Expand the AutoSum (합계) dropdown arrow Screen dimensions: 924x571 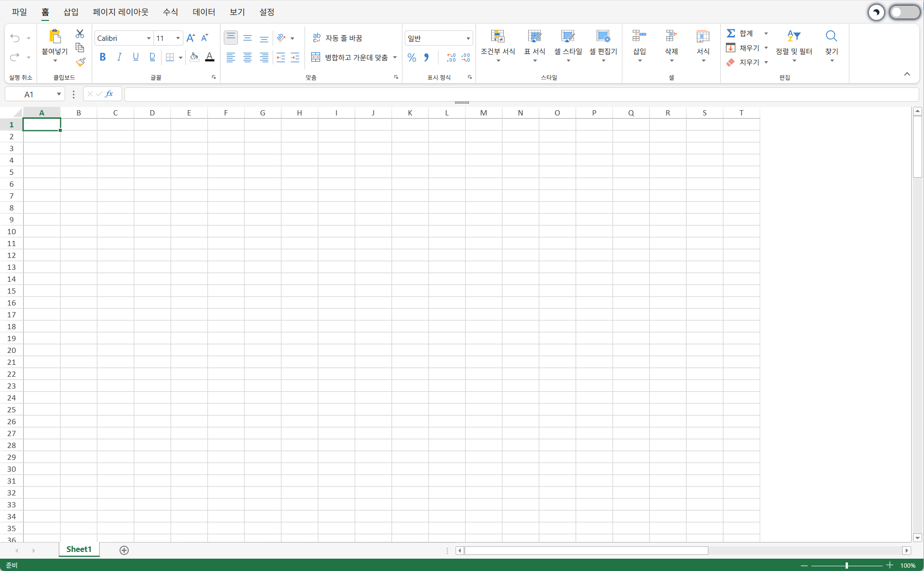(x=766, y=33)
